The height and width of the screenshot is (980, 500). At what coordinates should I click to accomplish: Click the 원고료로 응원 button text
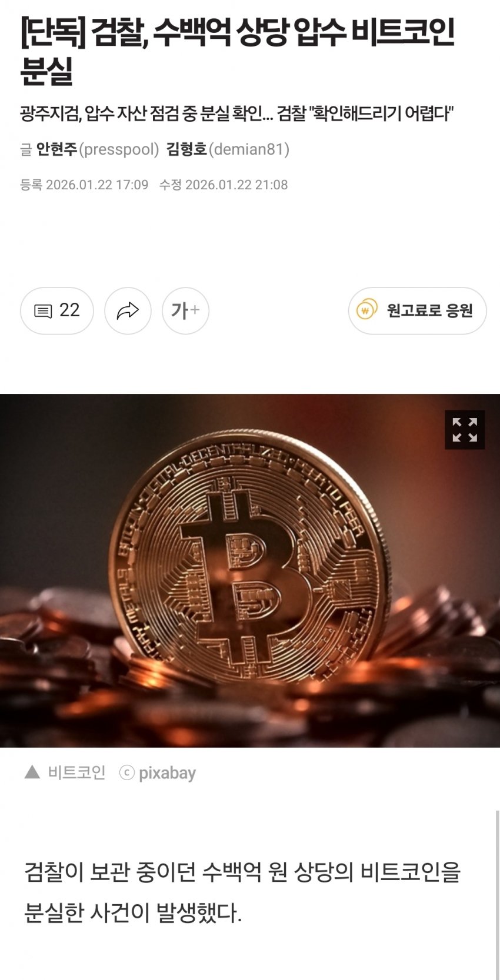(x=429, y=310)
